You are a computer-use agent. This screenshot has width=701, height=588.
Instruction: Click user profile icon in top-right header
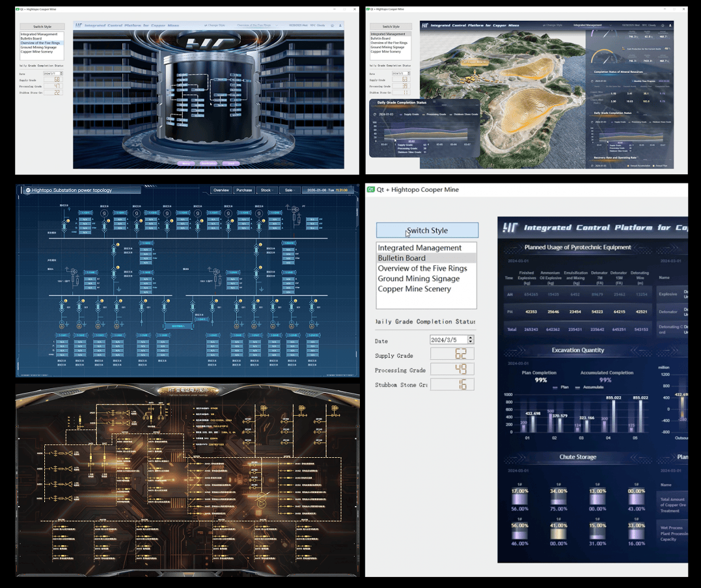pyautogui.click(x=670, y=25)
